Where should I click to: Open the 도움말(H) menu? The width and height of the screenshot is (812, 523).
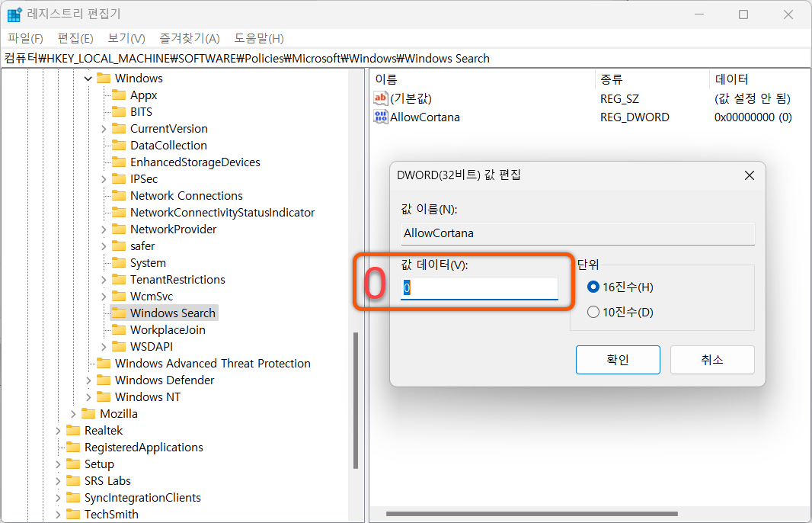[x=259, y=38]
